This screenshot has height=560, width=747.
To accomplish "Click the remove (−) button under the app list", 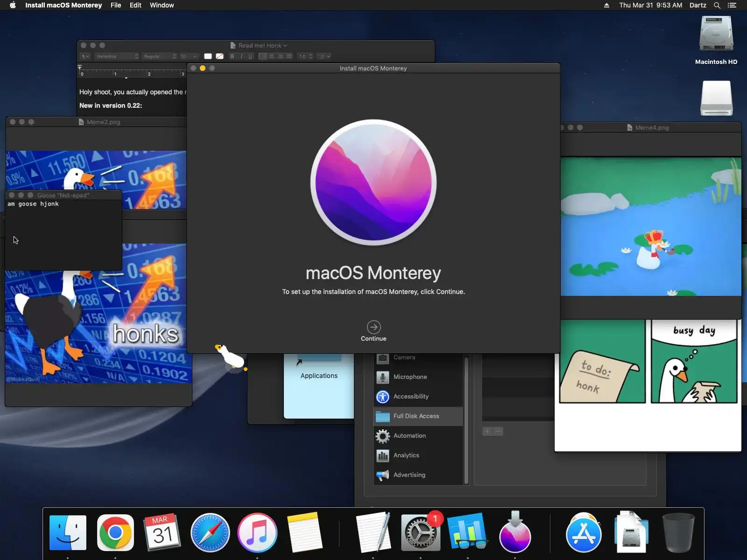I will [498, 432].
